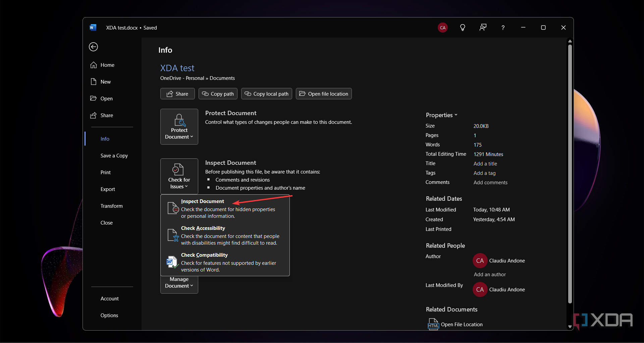The width and height of the screenshot is (644, 343).
Task: Click the vertical scrollbar thumb
Action: [x=570, y=174]
